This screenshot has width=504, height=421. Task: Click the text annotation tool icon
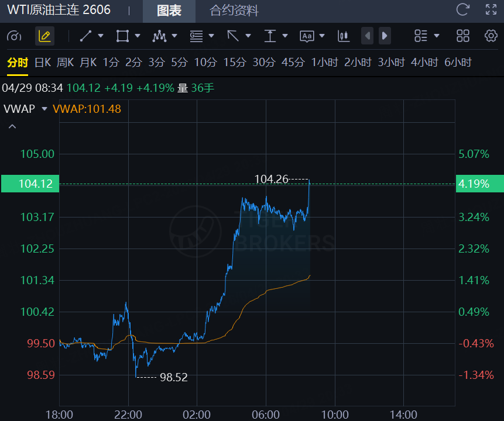[x=307, y=36]
